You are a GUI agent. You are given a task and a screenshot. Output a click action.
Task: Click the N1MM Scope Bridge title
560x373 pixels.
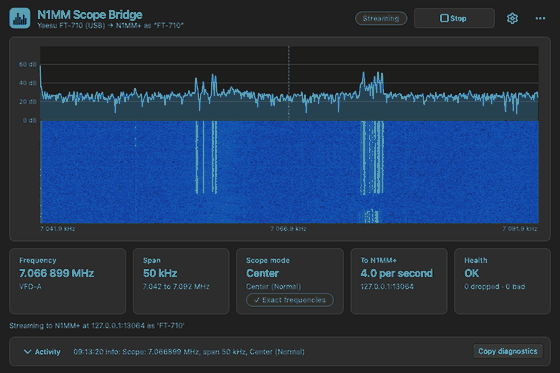click(90, 15)
